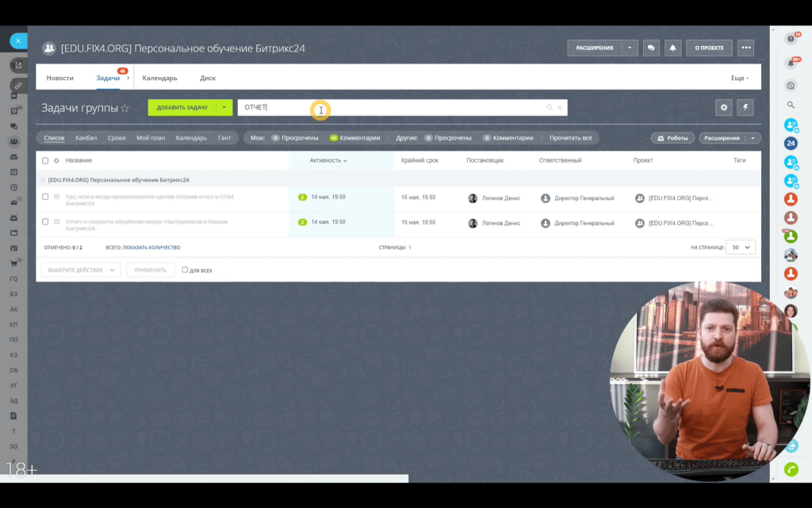Sort by the Активность column
The width and height of the screenshot is (812, 508).
(328, 160)
